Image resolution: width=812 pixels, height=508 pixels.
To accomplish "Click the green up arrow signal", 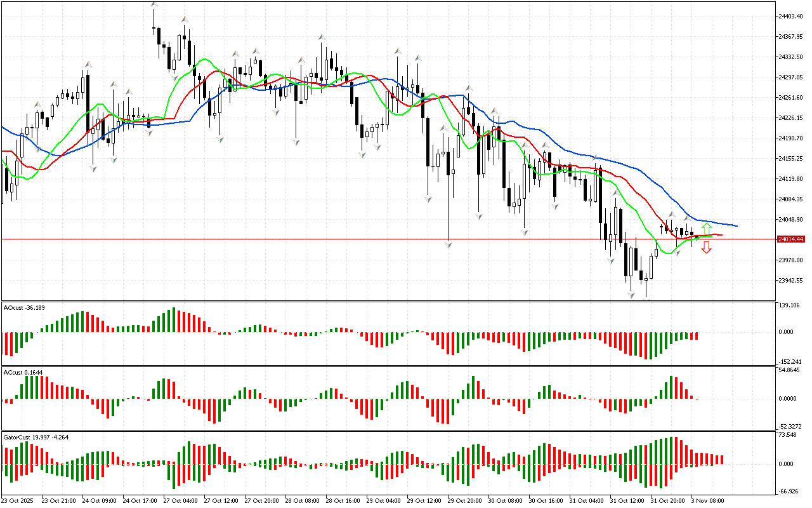I will [x=706, y=229].
